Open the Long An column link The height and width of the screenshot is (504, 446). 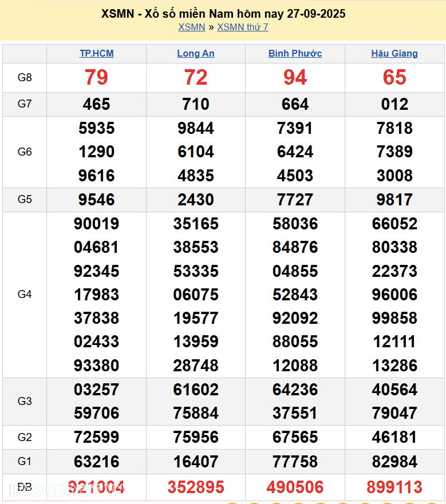click(196, 54)
